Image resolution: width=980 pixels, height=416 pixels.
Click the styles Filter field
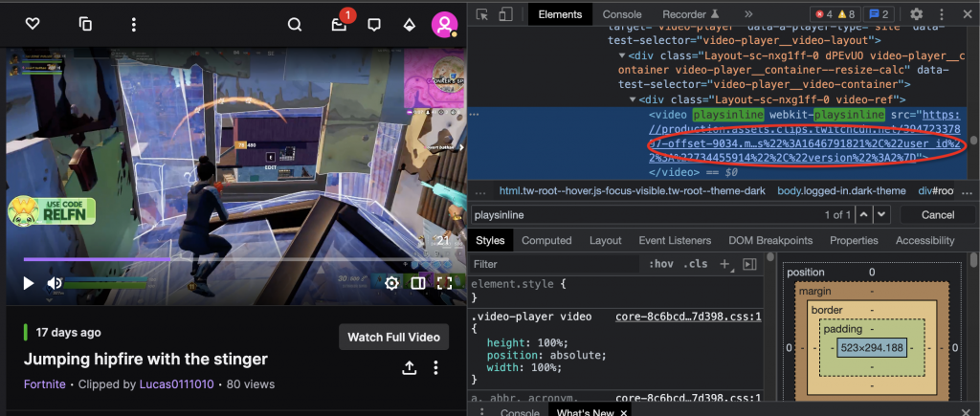pyautogui.click(x=555, y=264)
